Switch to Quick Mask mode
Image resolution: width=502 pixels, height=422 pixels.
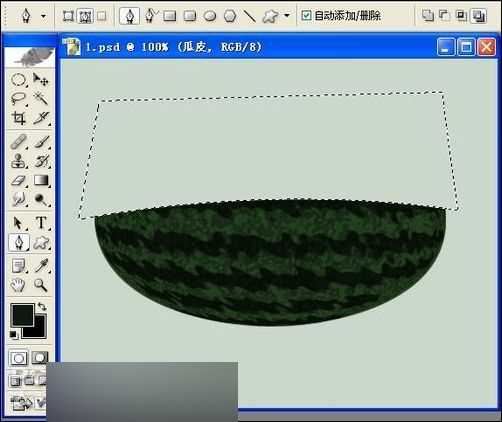pos(40,358)
